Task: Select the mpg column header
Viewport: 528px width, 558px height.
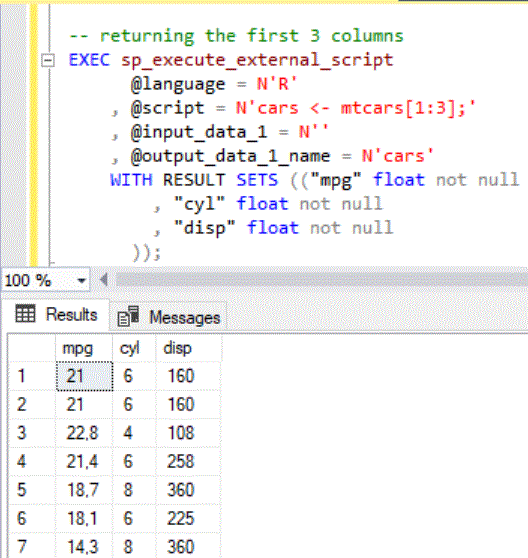Action: 84,348
